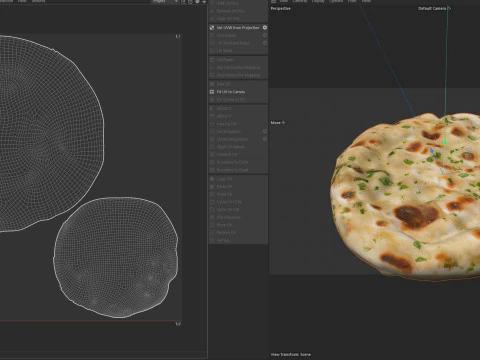Select Cycle UV CW command
The image size is (480, 360).
point(228,210)
